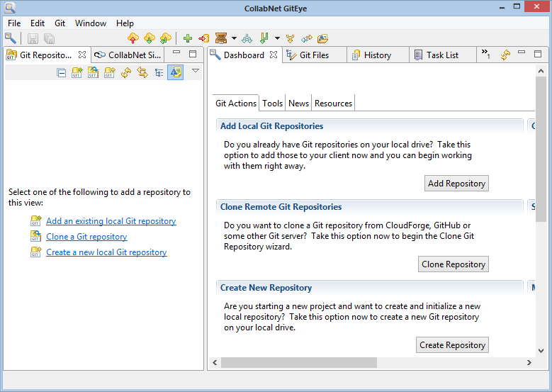Image resolution: width=552 pixels, height=392 pixels.
Task: Click the Pull green down-arrow cloud icon
Action: (150, 38)
